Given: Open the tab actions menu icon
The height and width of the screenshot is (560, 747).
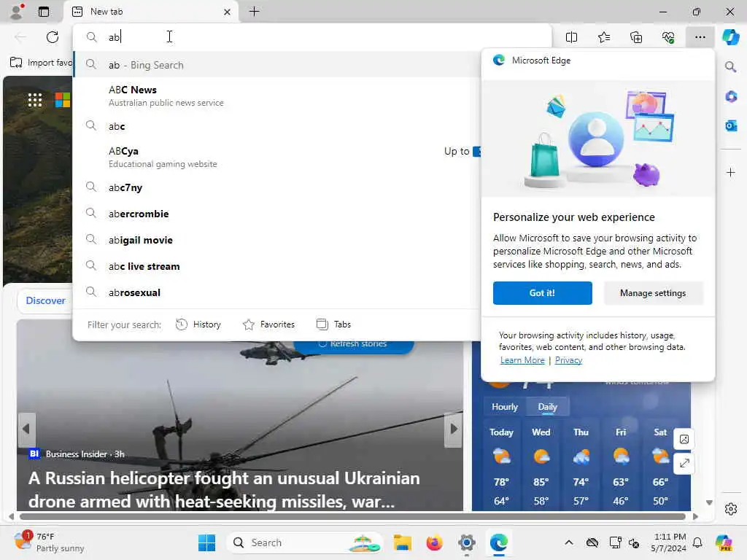Looking at the screenshot, I should click(x=44, y=12).
